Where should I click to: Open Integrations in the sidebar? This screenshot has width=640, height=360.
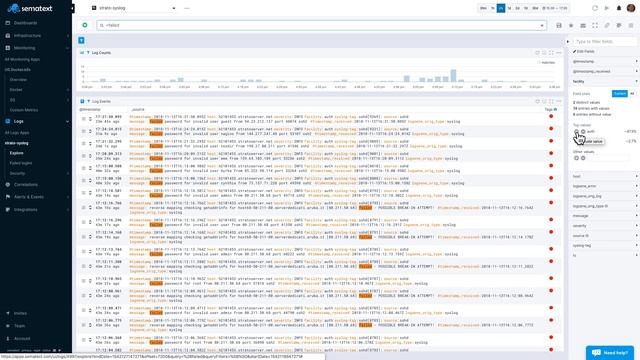coord(25,209)
